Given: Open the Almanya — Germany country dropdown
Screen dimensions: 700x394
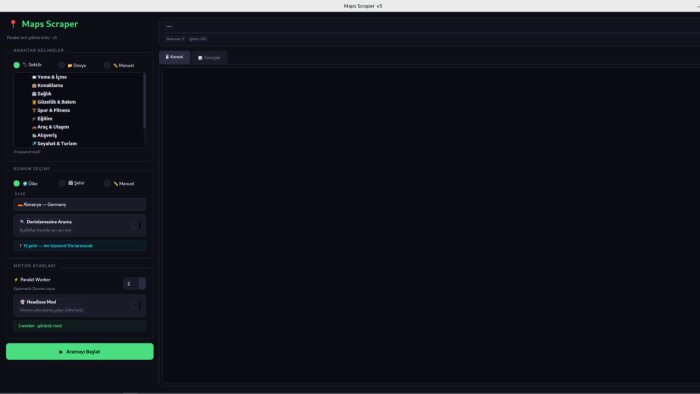Looking at the screenshot, I should pyautogui.click(x=79, y=204).
